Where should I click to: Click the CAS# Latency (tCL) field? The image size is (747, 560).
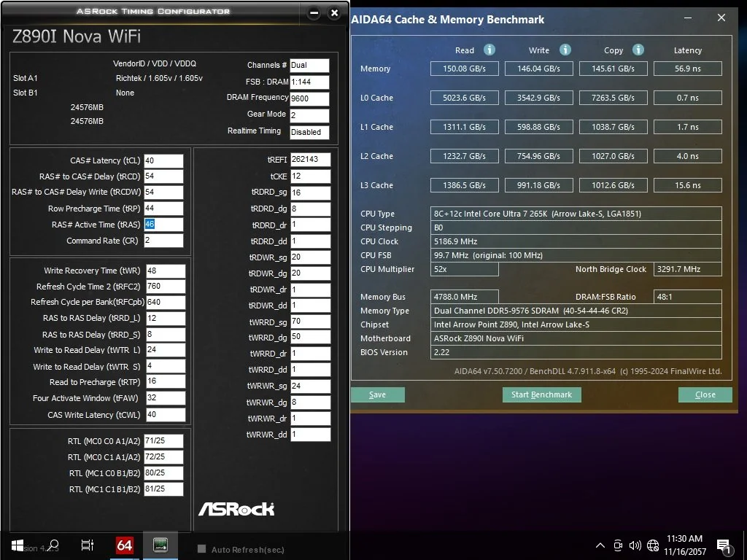coord(163,160)
